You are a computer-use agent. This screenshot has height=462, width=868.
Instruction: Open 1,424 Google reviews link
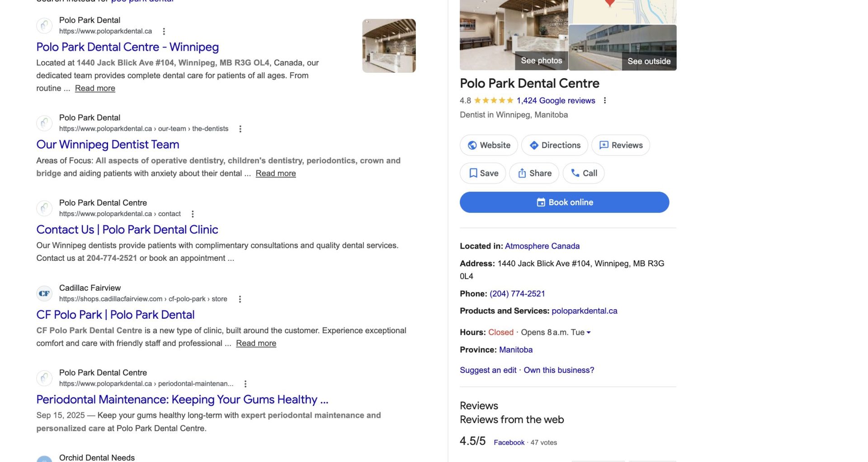click(556, 100)
